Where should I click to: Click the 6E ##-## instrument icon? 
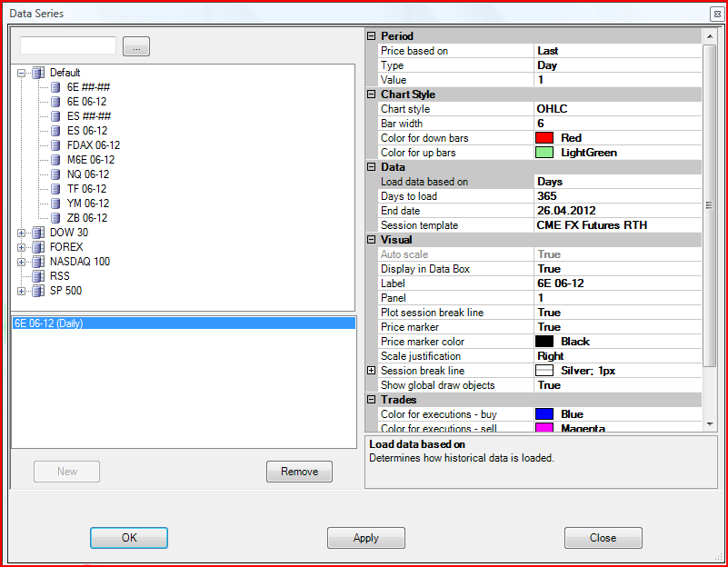(x=55, y=87)
